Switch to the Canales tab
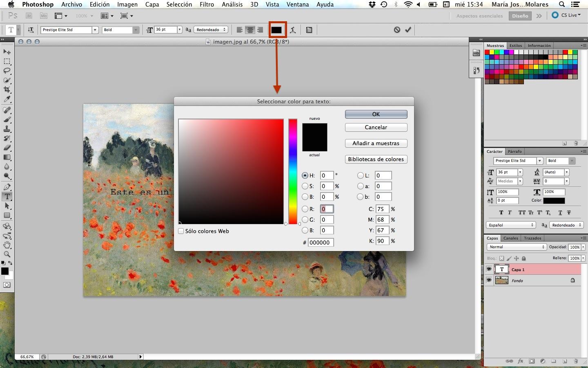Viewport: 588px width, 368px height. pyautogui.click(x=510, y=238)
